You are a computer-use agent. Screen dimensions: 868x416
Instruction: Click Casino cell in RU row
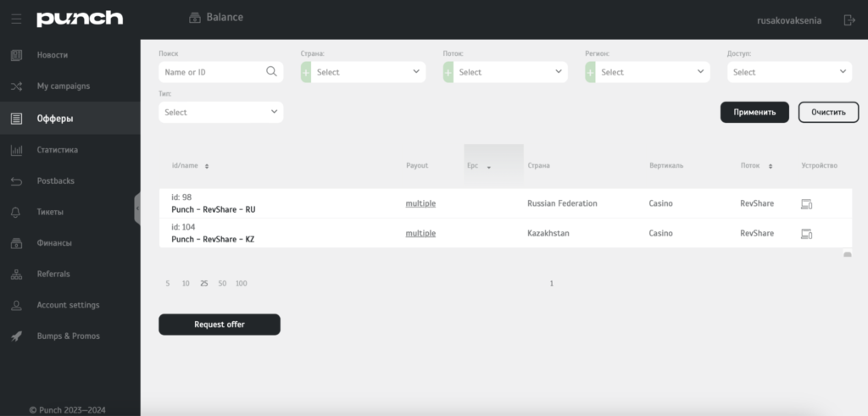661,203
